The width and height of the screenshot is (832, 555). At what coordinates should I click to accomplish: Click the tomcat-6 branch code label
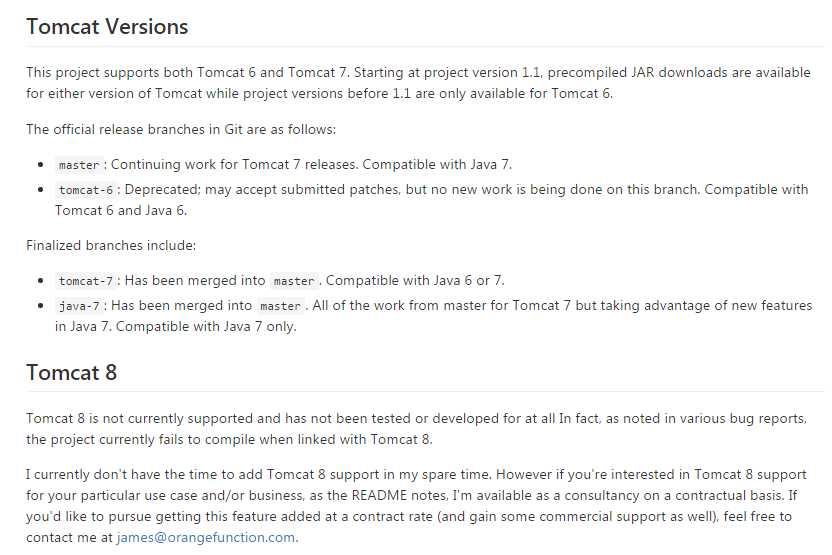pos(86,190)
